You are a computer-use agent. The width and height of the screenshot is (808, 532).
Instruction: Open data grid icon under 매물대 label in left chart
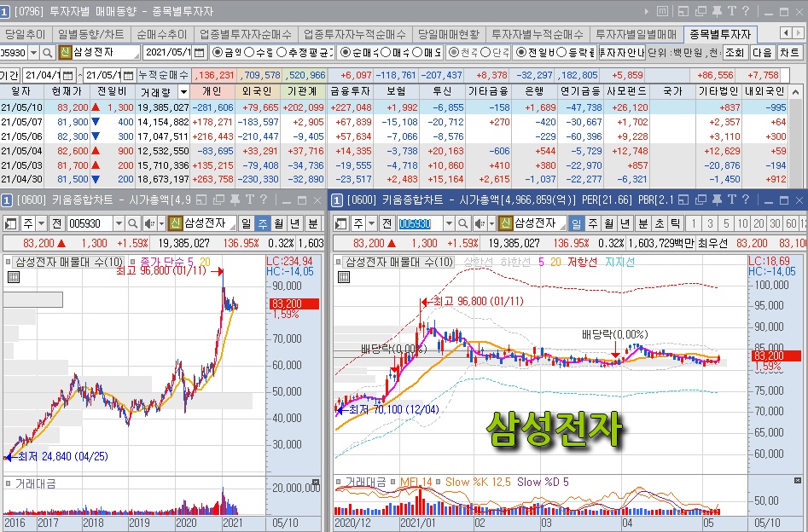tap(14, 278)
